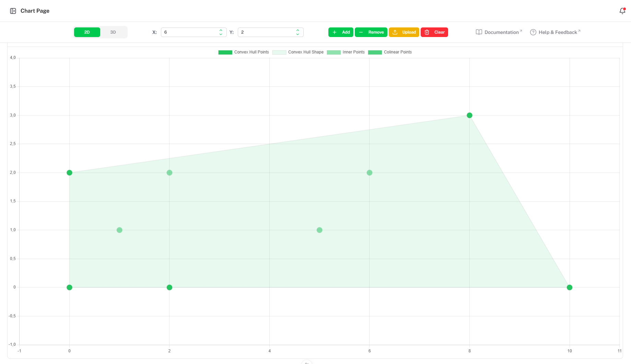Increment the X value stepper up
The image size is (631, 364).
point(221,31)
